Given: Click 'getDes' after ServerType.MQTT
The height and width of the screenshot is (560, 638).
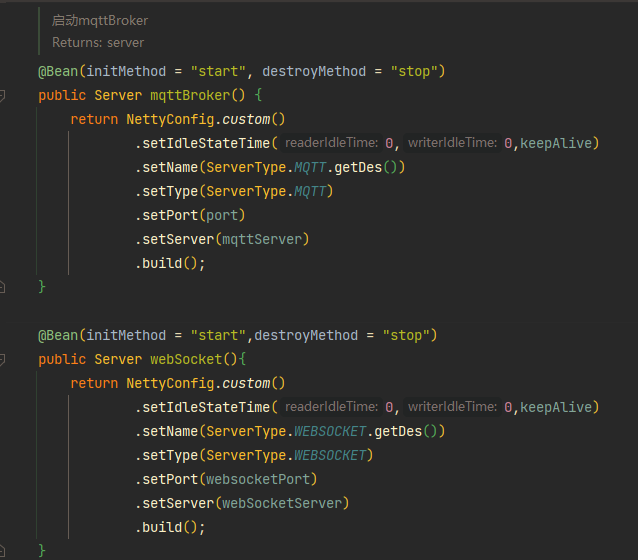Looking at the screenshot, I should pyautogui.click(x=358, y=167).
